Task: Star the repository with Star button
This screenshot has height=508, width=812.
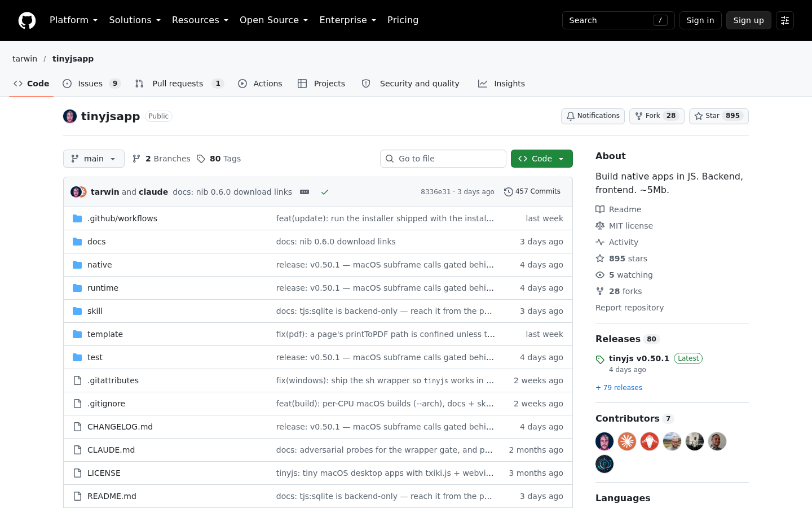Action: pos(718,116)
